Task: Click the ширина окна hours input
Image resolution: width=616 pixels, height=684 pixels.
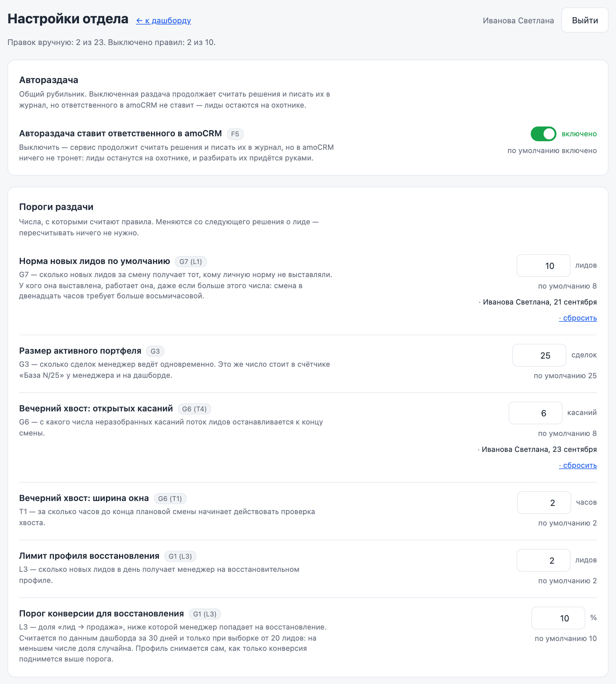Action: (x=544, y=503)
